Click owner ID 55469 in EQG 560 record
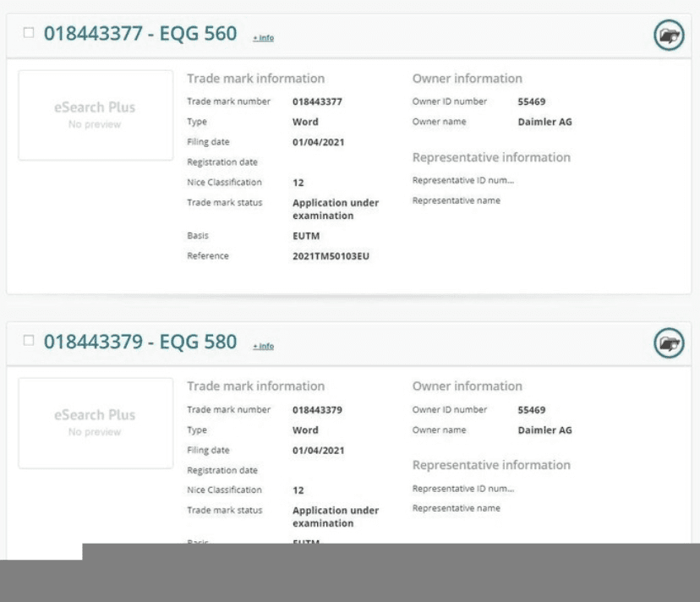 tap(531, 101)
